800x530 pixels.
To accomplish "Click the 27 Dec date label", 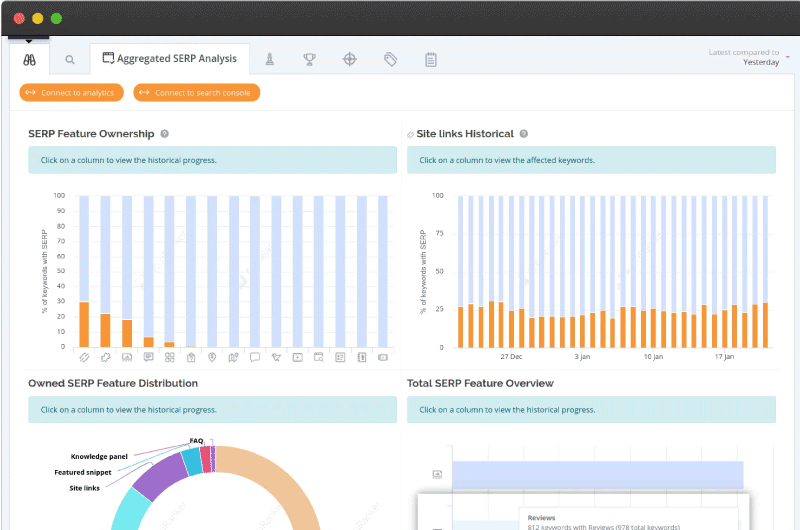I will coord(511,357).
